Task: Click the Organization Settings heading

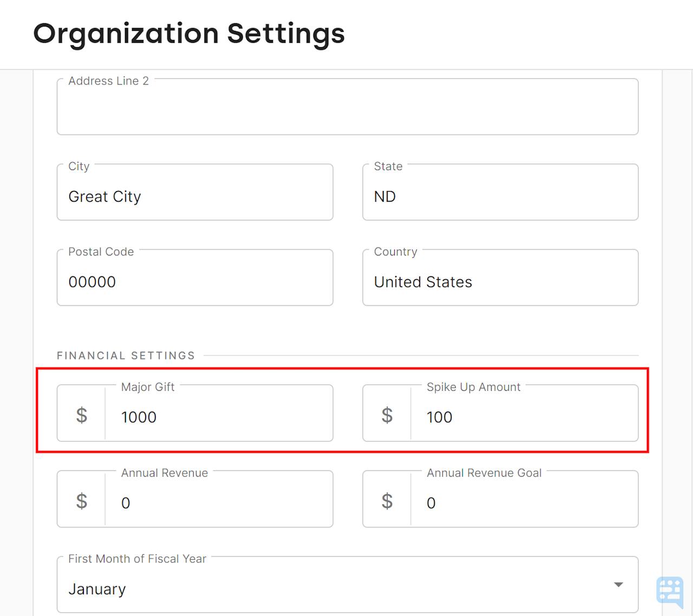Action: pos(189,34)
